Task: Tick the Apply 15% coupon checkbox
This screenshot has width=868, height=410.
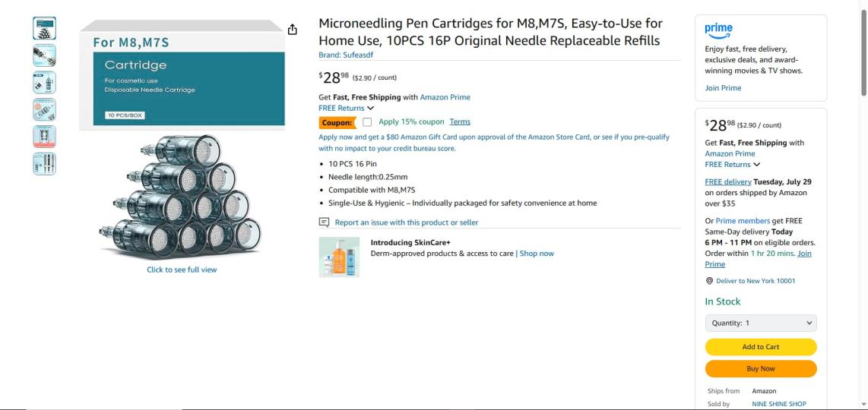Action: pyautogui.click(x=367, y=122)
